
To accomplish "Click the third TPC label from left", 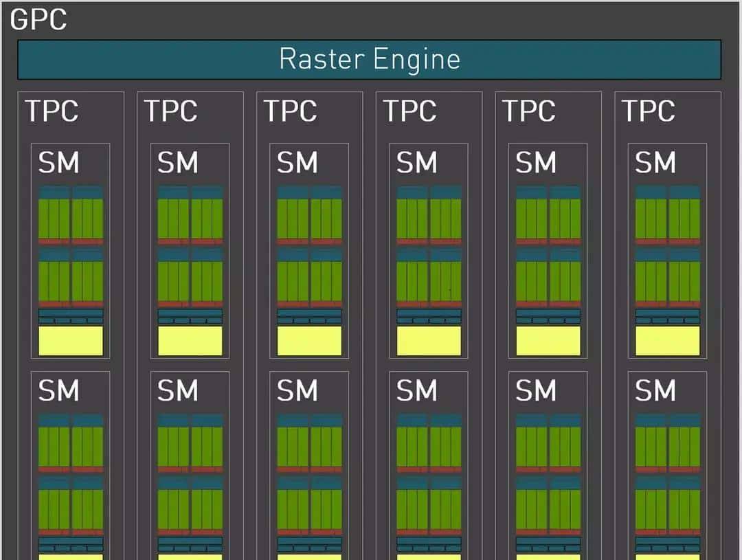I will click(x=291, y=111).
